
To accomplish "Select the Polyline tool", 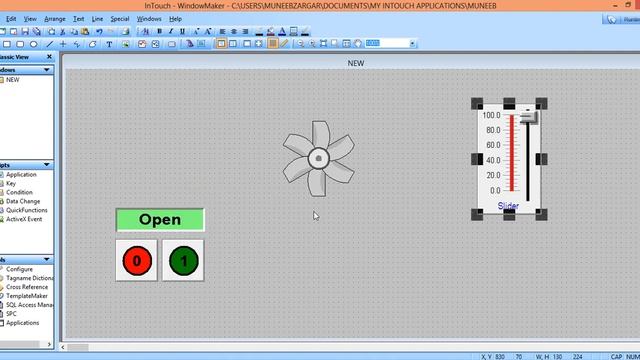I will tap(77, 44).
